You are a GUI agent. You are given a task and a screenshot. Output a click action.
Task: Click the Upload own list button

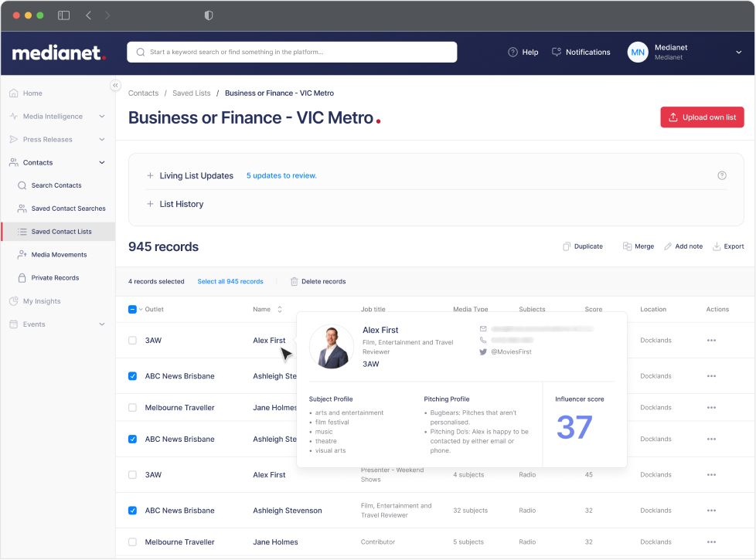(702, 117)
